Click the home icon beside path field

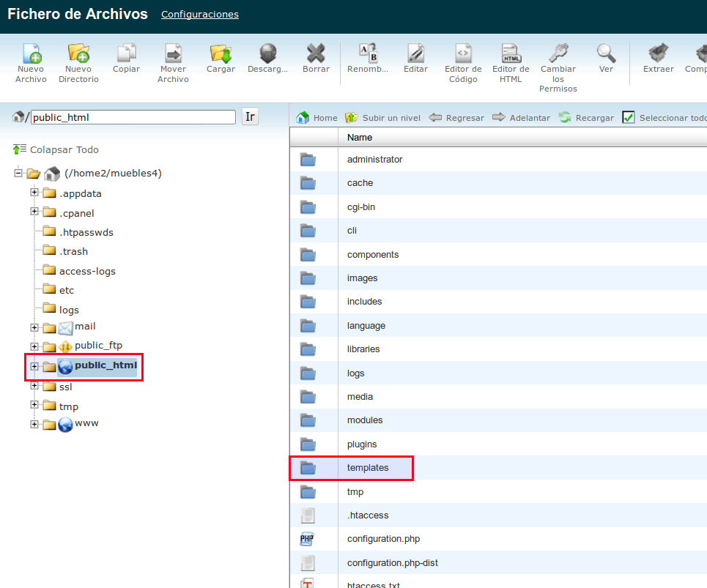18,117
